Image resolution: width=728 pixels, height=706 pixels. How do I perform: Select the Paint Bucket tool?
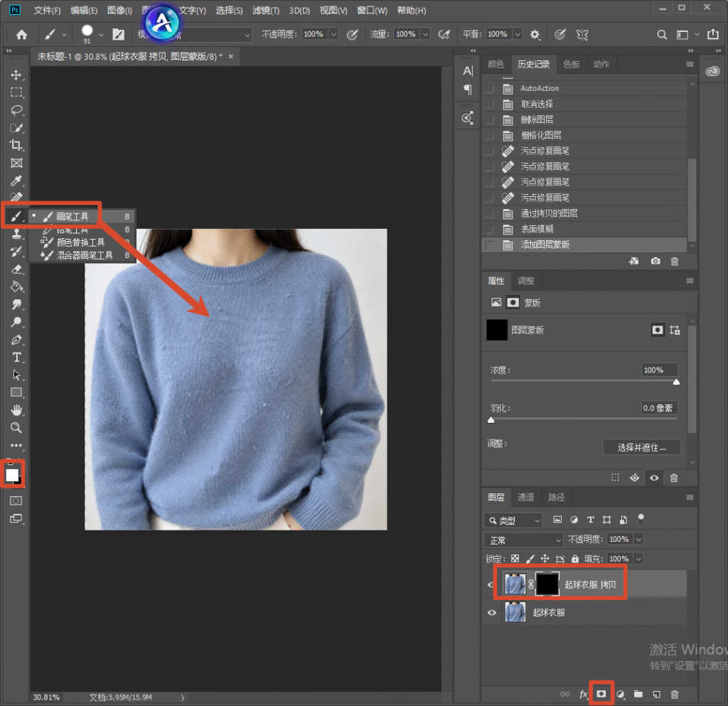click(16, 287)
